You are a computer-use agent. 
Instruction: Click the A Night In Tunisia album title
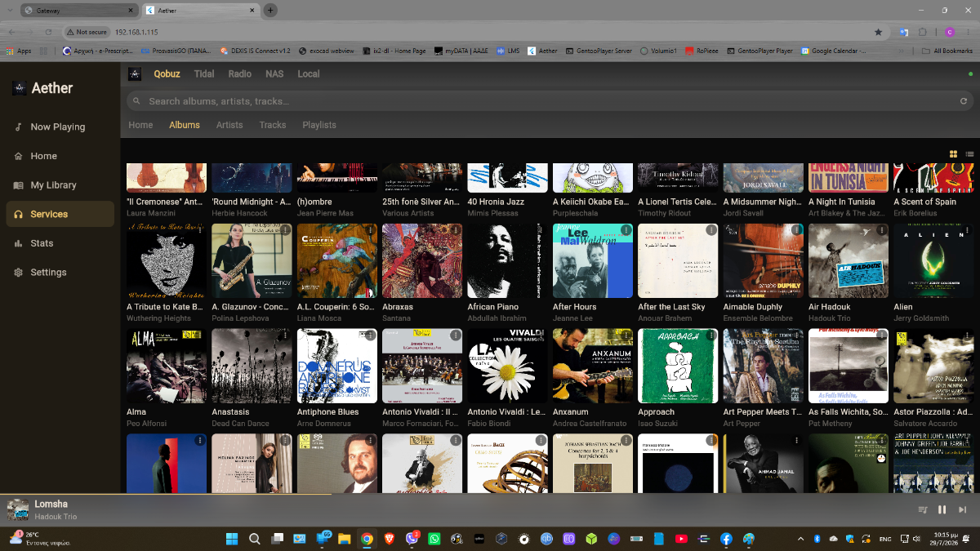tap(842, 202)
